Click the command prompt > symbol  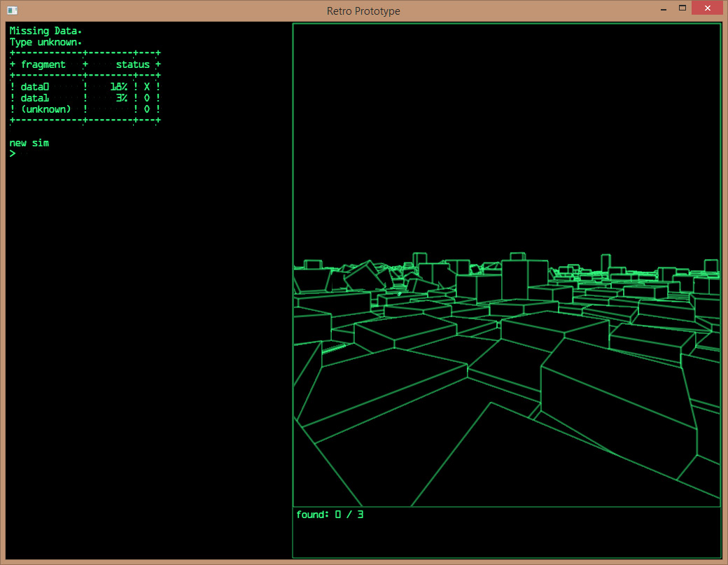[x=13, y=154]
